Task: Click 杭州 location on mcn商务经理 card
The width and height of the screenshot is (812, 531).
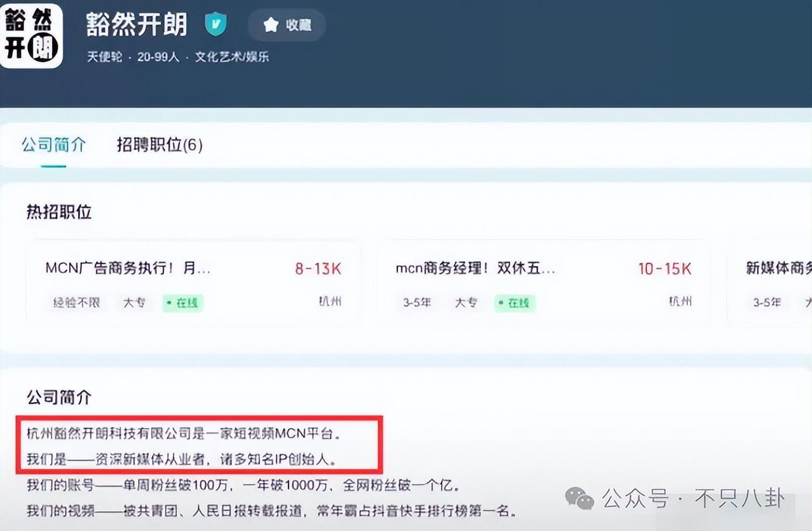Action: (x=680, y=301)
